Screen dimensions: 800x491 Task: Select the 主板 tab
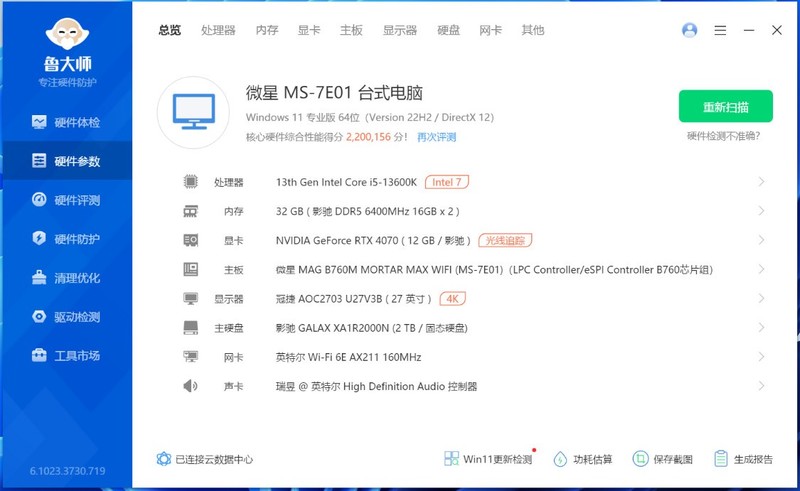tap(351, 30)
